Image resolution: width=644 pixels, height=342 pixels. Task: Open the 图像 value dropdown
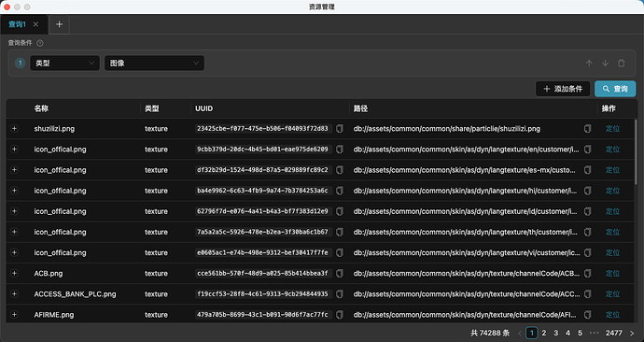point(154,63)
